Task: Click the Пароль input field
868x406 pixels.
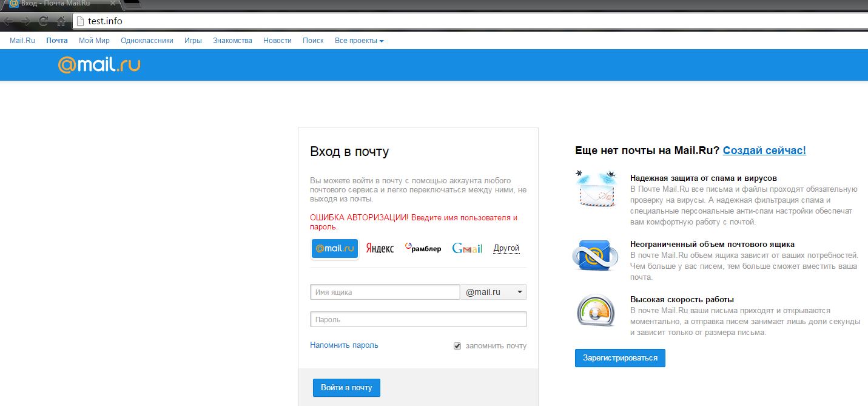Action: click(x=419, y=319)
